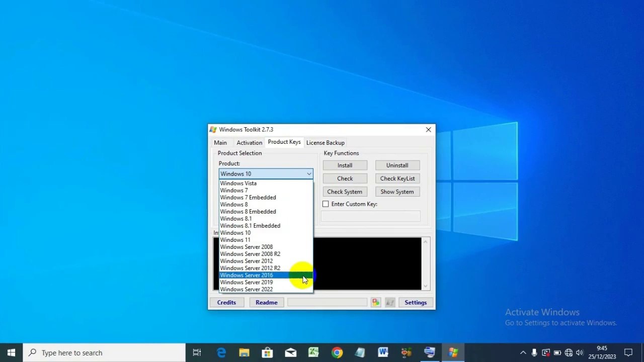The height and width of the screenshot is (362, 644).
Task: Click the microphone tray icon
Action: (x=534, y=353)
